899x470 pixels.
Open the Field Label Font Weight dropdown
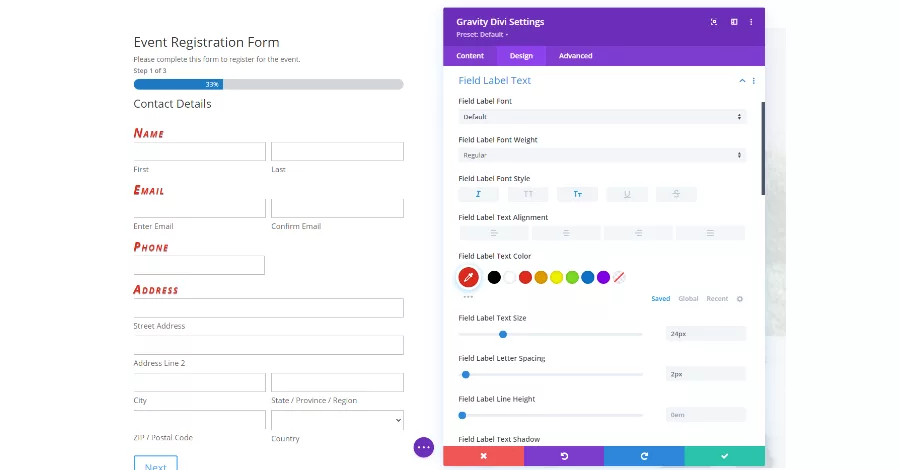(602, 155)
